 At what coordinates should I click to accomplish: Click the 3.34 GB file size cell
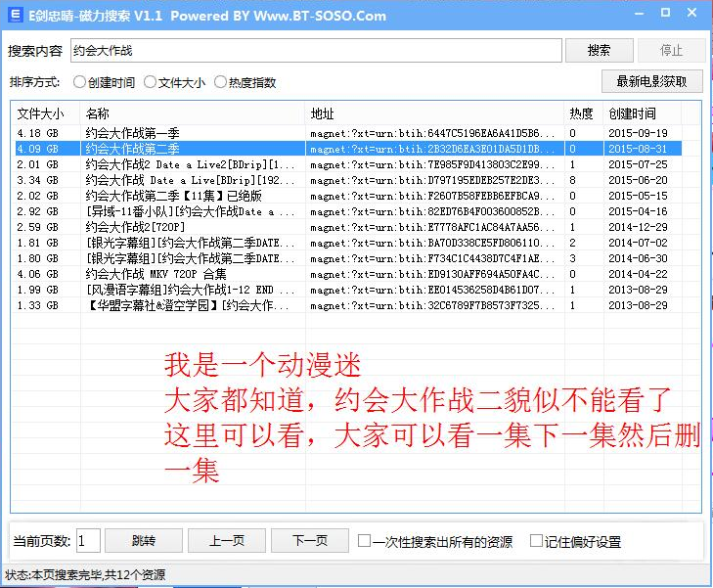click(x=38, y=180)
